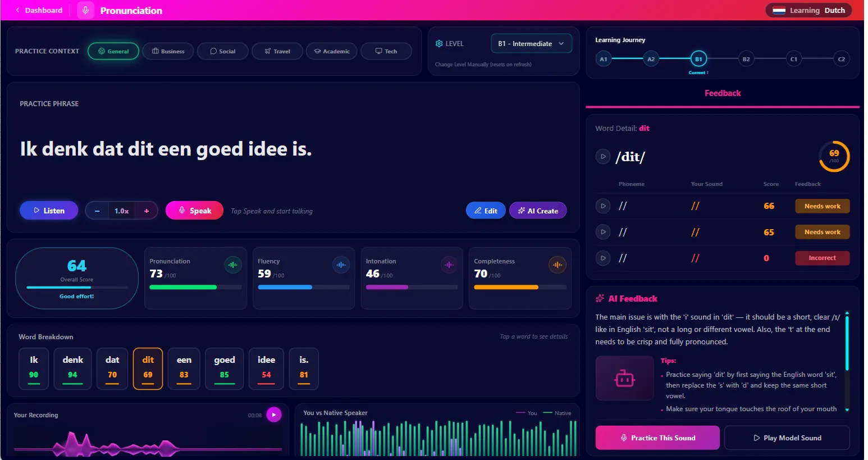Open word detail for 'denk'
Viewport: 868px width, 460px height.
tap(72, 369)
